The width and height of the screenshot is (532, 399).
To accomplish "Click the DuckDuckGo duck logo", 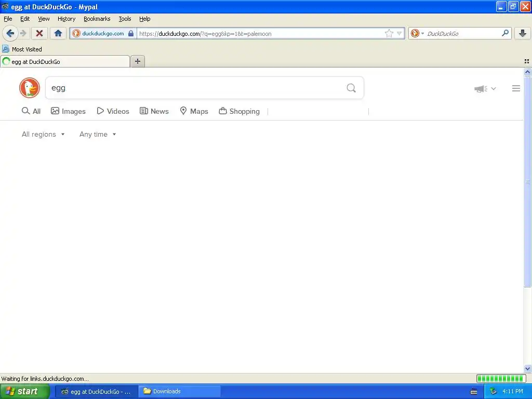I will tap(30, 88).
